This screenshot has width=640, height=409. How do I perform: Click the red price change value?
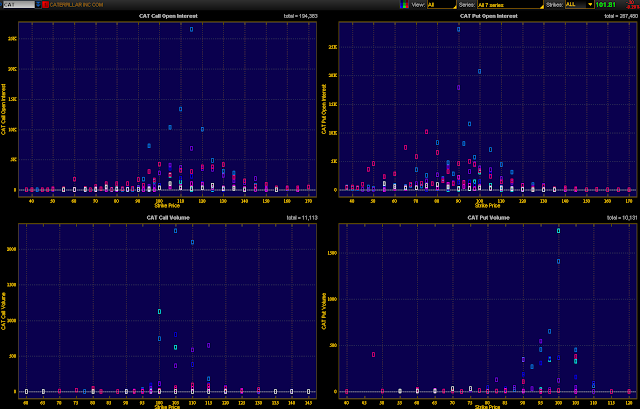tap(632, 4)
